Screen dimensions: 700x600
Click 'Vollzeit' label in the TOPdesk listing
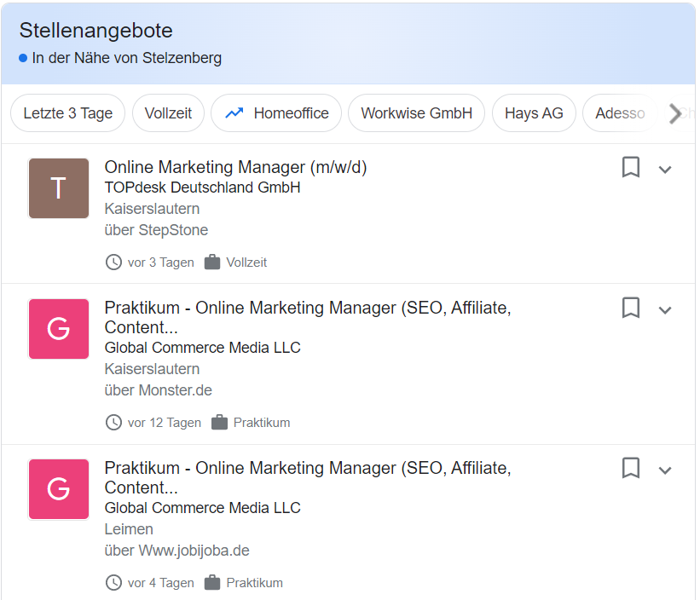(x=246, y=262)
